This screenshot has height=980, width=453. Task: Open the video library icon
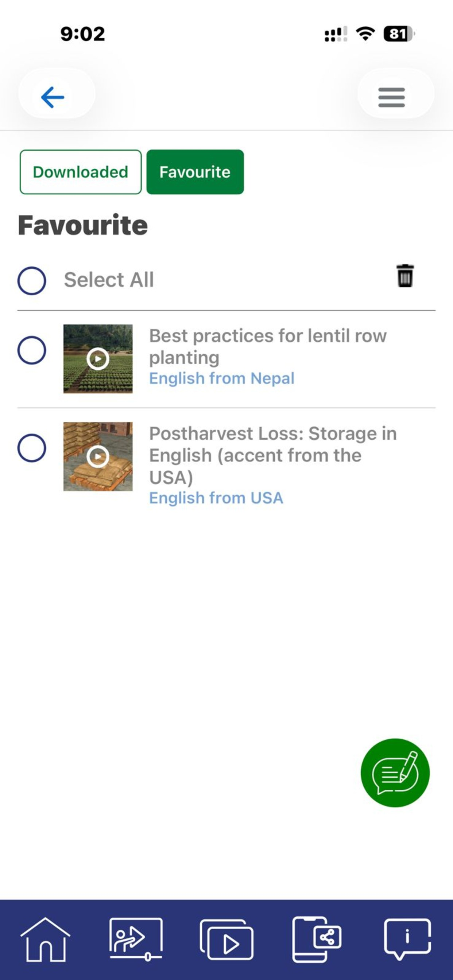[x=226, y=939]
